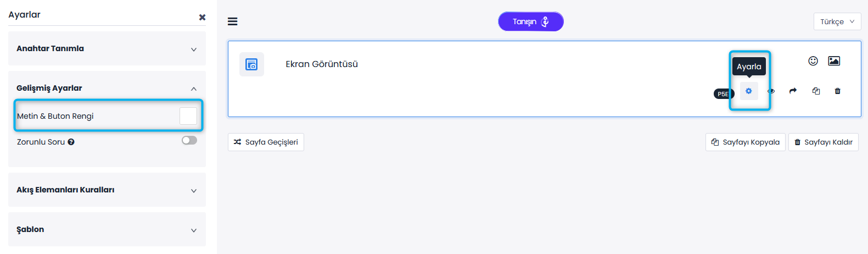The height and width of the screenshot is (254, 868).
Task: Open the Metin & Buton Rengi swatch
Action: [188, 116]
